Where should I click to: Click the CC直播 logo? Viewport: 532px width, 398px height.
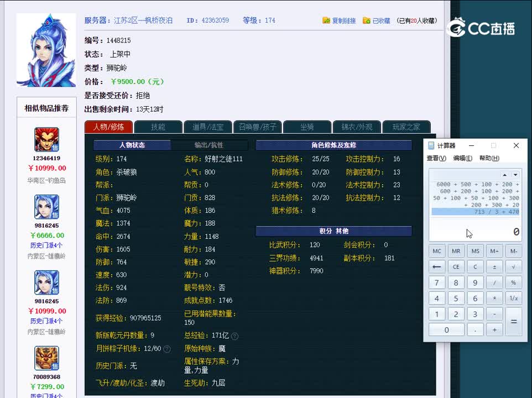tap(481, 28)
